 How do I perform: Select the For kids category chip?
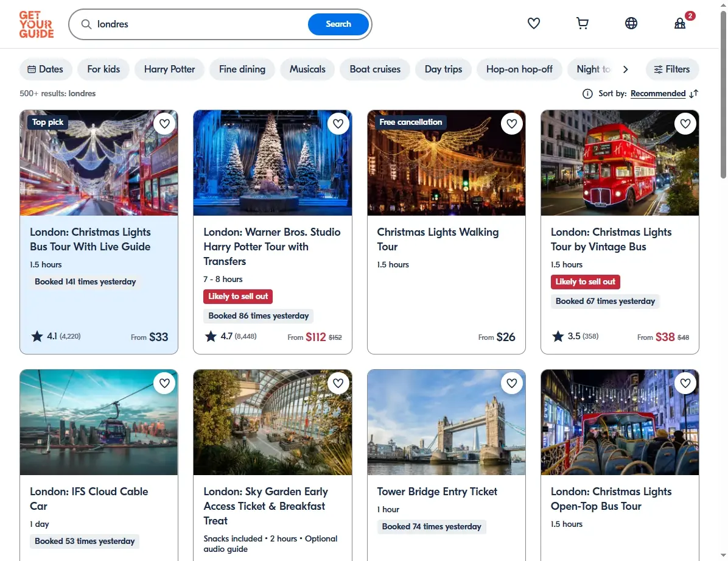103,69
